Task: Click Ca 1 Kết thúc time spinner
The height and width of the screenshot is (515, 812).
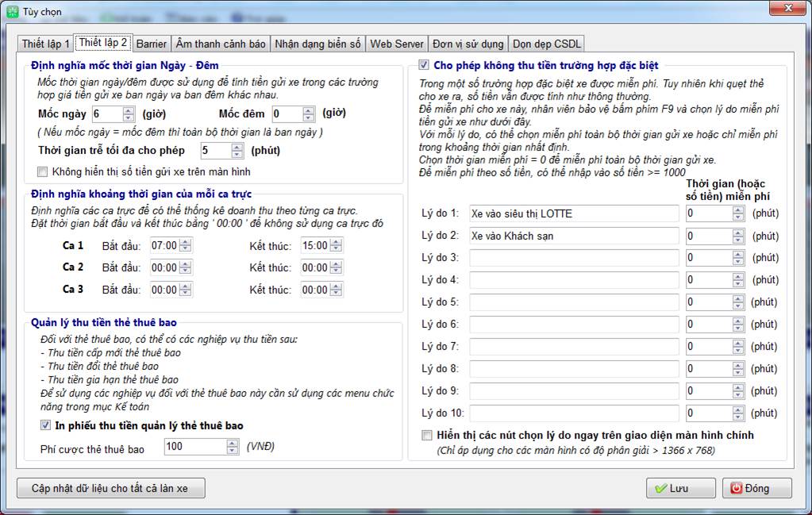Action: click(337, 246)
